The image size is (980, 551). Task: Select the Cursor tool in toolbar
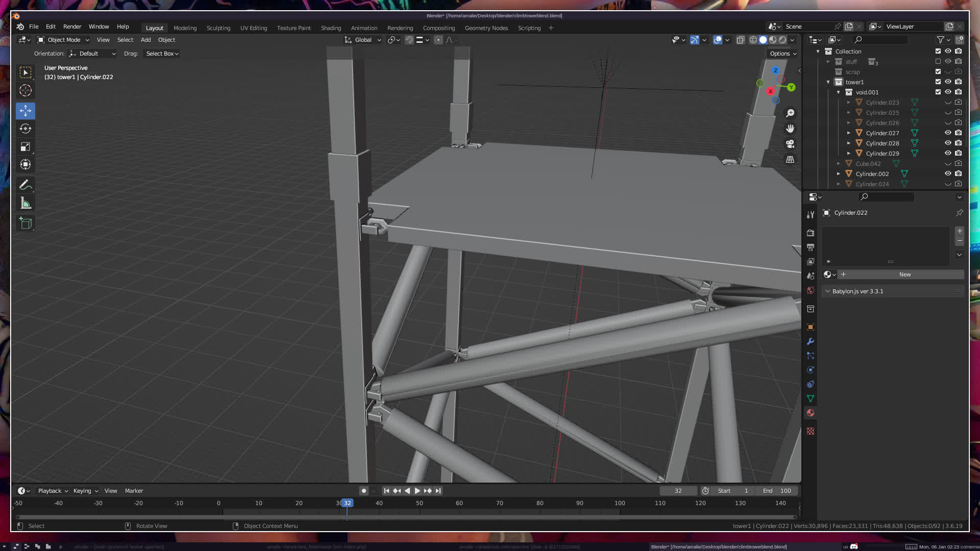point(26,91)
